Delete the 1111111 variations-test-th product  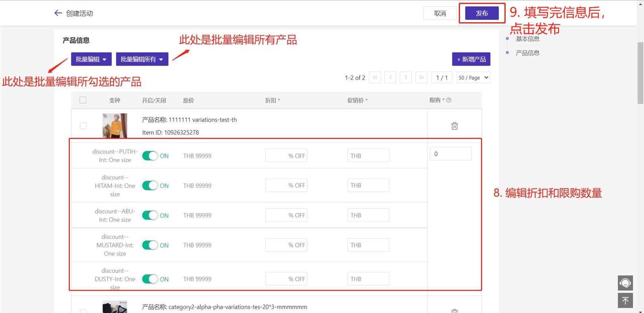tap(454, 126)
